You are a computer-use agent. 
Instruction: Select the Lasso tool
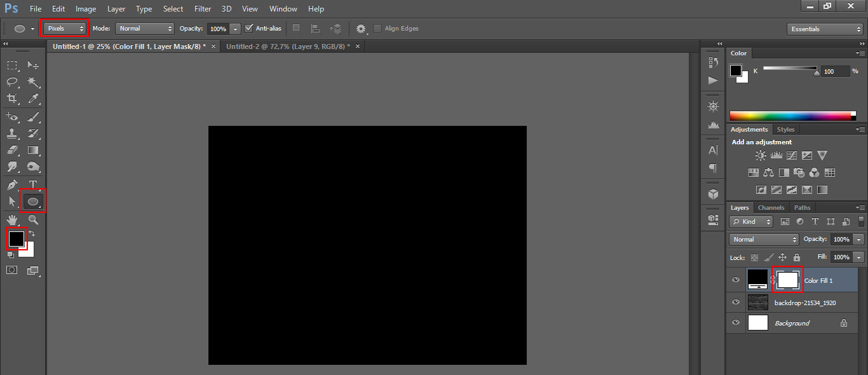12,82
